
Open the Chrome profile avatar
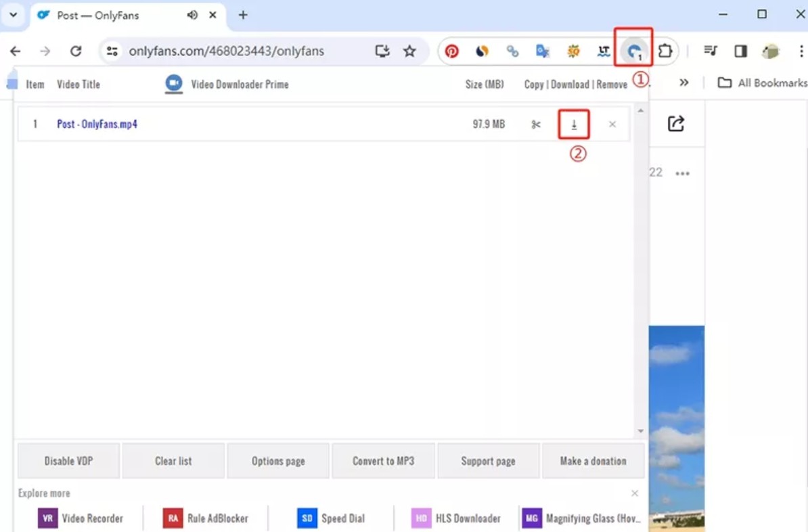pos(771,51)
